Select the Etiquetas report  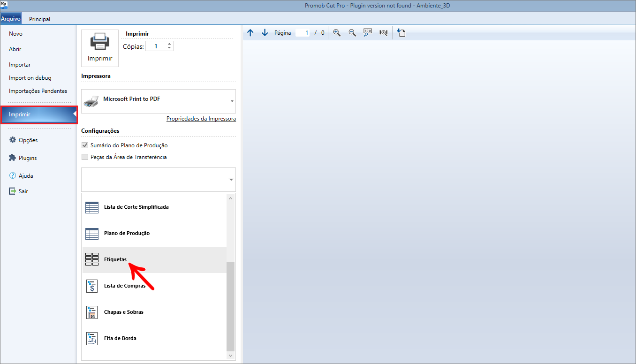pyautogui.click(x=154, y=260)
